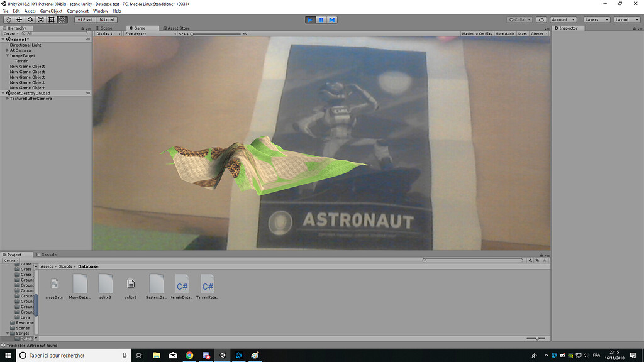
Task: Click the Pause playback button
Action: coord(321,19)
